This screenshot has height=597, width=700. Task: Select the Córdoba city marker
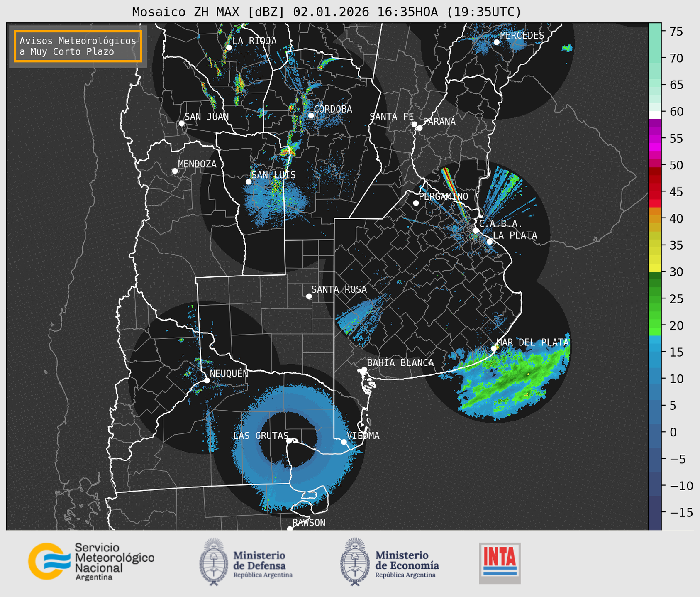[311, 115]
